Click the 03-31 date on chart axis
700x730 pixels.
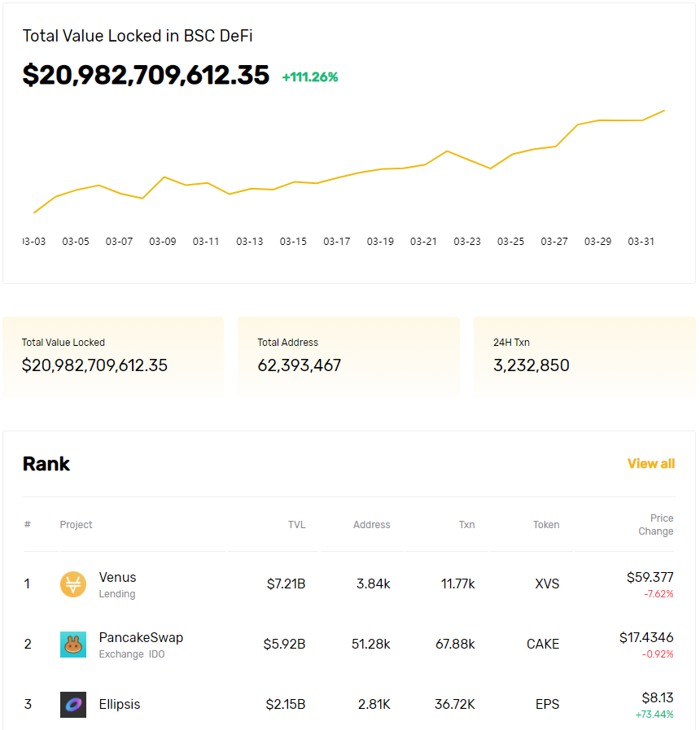(641, 242)
